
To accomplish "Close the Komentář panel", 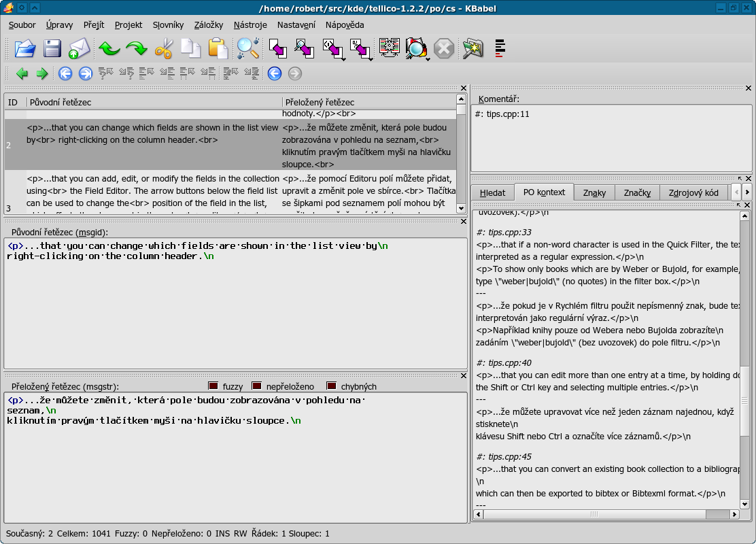I will pos(749,88).
